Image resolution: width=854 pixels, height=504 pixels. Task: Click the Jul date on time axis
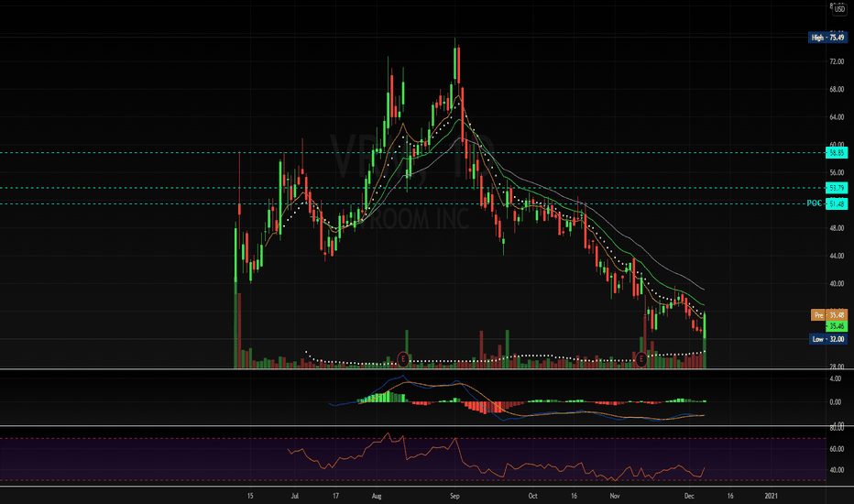295,496
